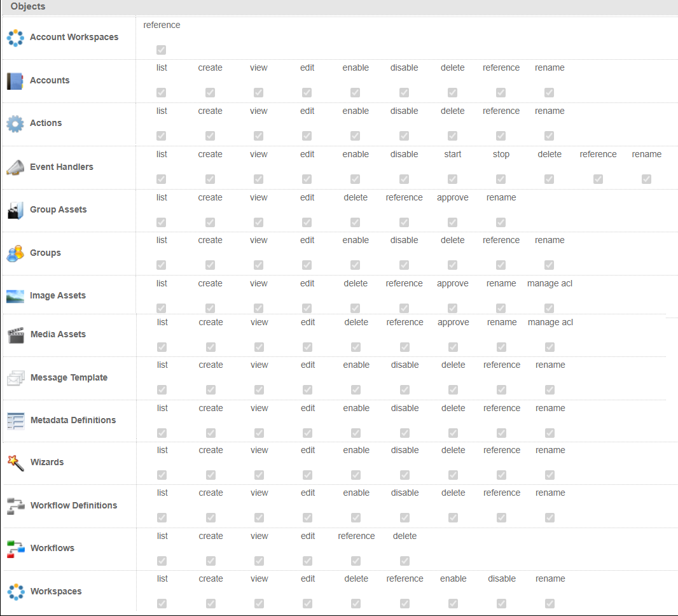
Task: Collapse the Objects panel header
Action: 27,6
